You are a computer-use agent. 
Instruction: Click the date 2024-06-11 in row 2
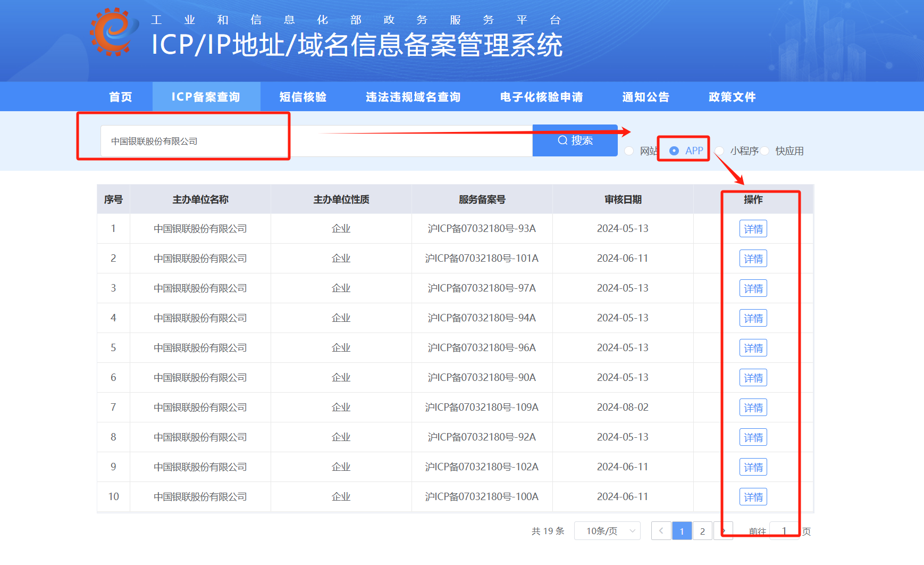pyautogui.click(x=623, y=259)
